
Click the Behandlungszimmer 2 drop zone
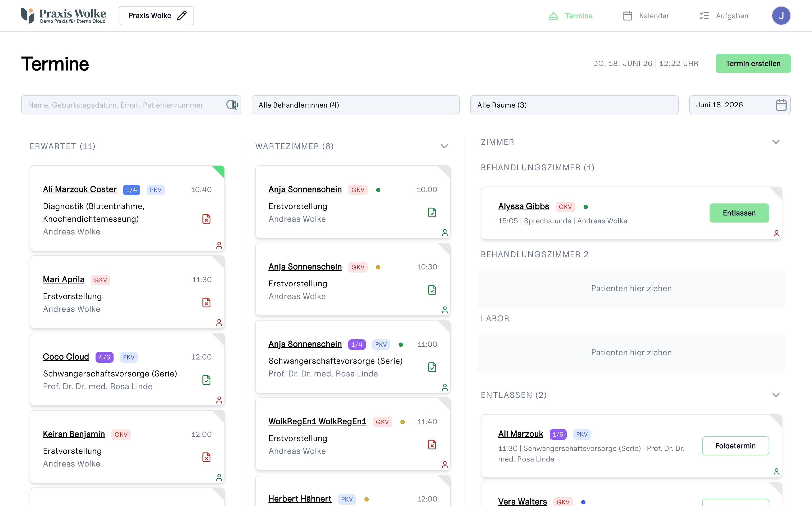[631, 288]
